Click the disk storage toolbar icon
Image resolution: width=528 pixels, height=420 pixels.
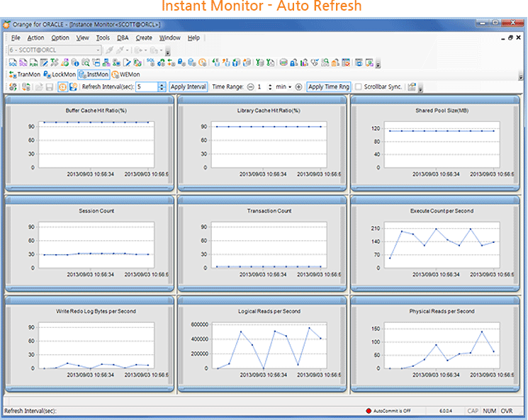click(283, 62)
